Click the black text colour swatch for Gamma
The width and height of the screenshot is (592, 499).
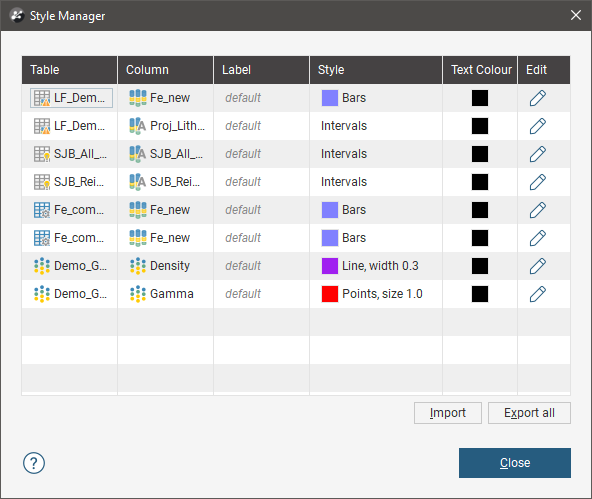pyautogui.click(x=480, y=294)
